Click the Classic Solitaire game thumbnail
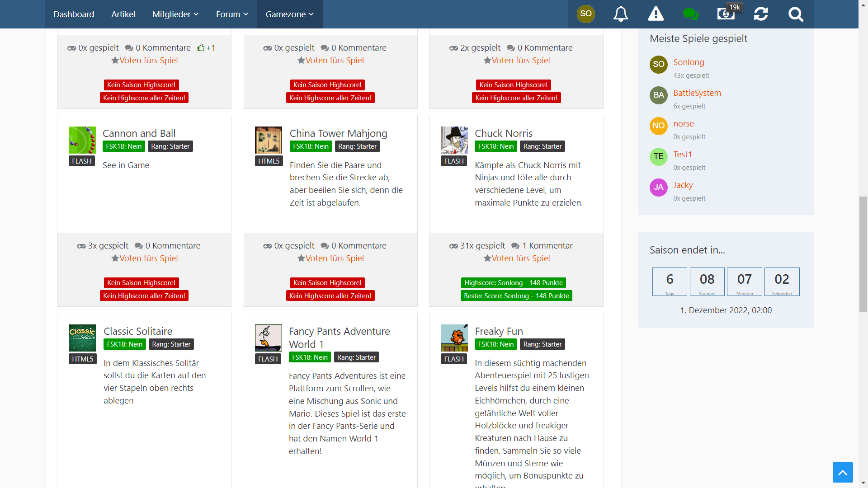This screenshot has width=868, height=488. click(82, 338)
